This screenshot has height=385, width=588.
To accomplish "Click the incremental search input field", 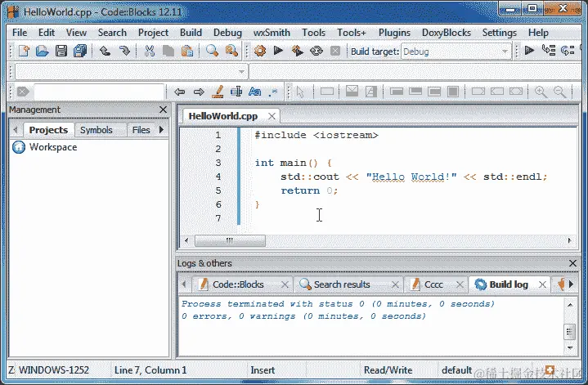I will (x=99, y=92).
